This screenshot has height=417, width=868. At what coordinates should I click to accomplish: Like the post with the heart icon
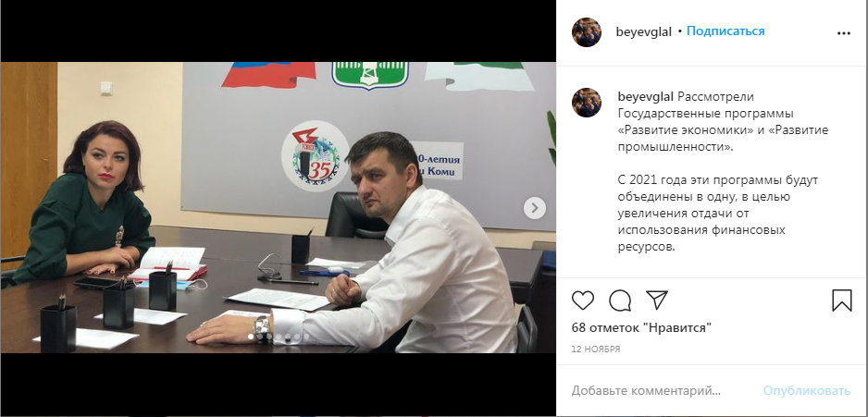point(582,300)
